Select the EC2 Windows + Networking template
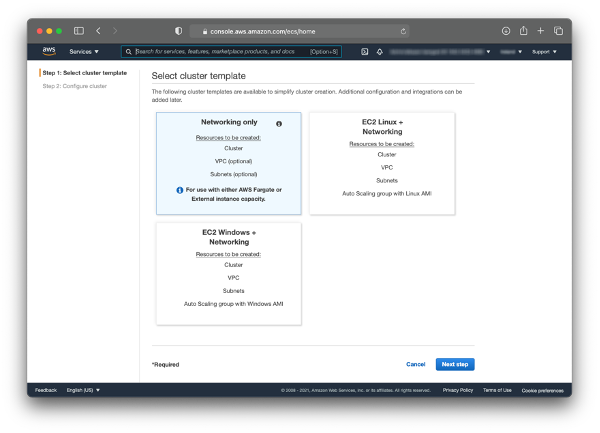Viewport: 600px width, 433px height. 228,272
